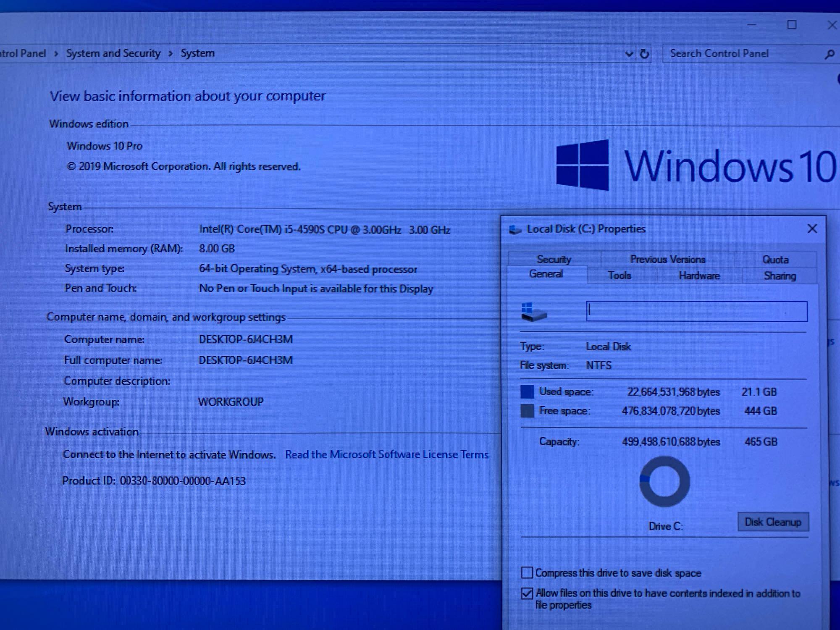Click Connect to the Internet to activate text

click(169, 454)
